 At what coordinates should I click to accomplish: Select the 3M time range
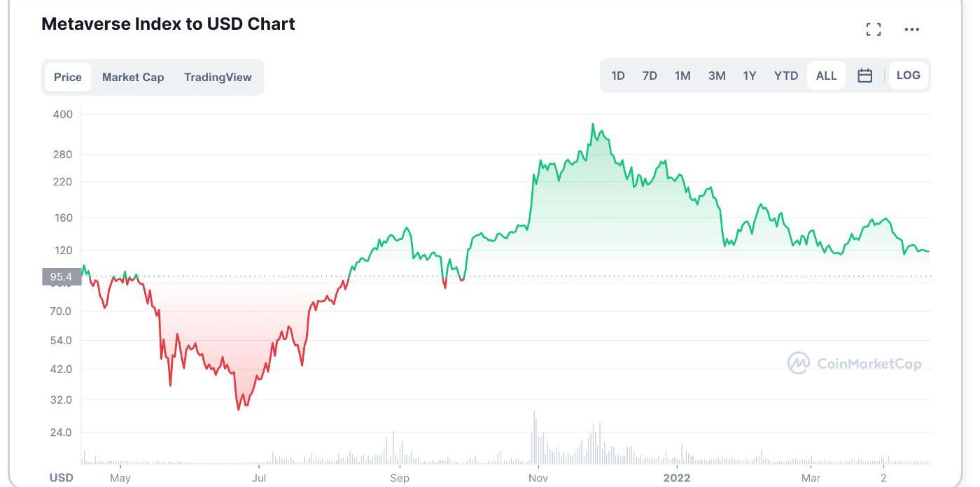coord(716,76)
